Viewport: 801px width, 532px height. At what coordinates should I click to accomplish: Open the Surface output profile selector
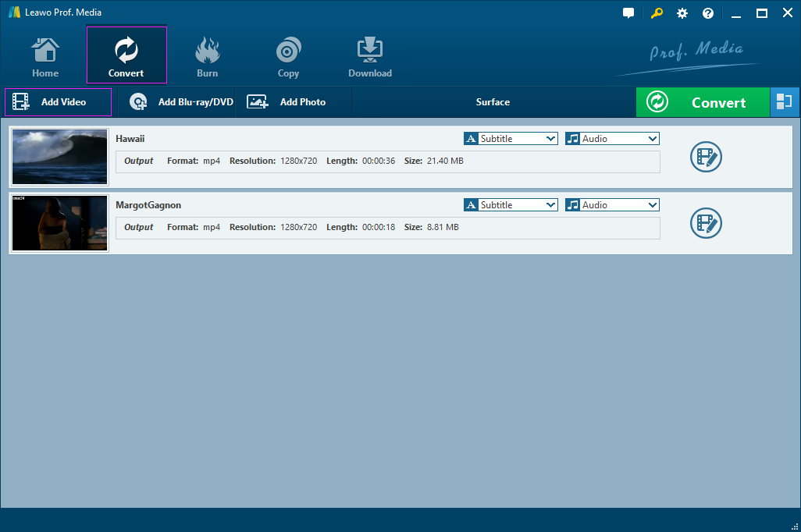pyautogui.click(x=493, y=102)
